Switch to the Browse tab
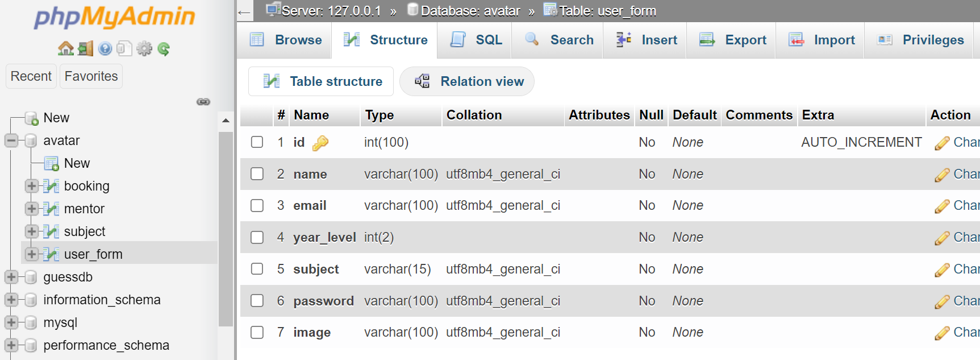 (x=286, y=40)
